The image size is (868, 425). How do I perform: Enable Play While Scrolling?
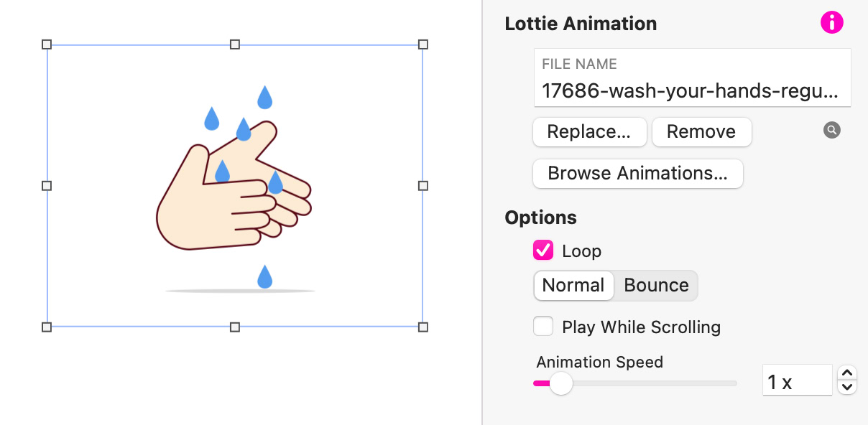click(543, 327)
